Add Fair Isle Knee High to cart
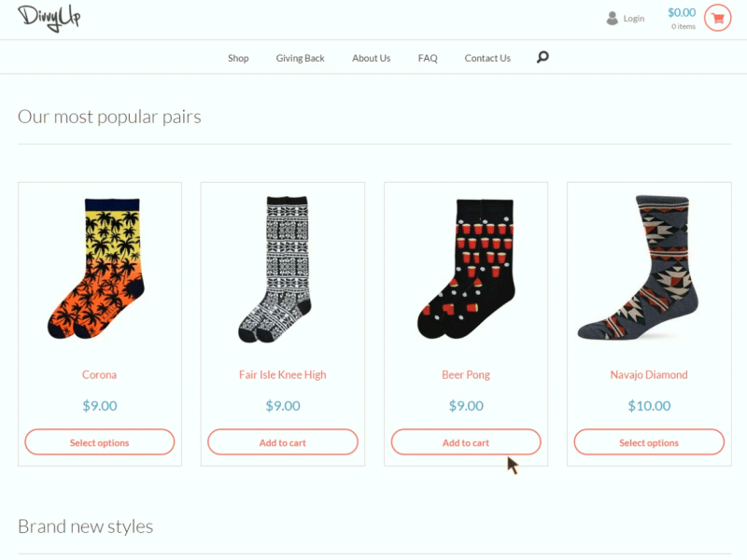Screen dimensions: 747x560 pos(282,441)
